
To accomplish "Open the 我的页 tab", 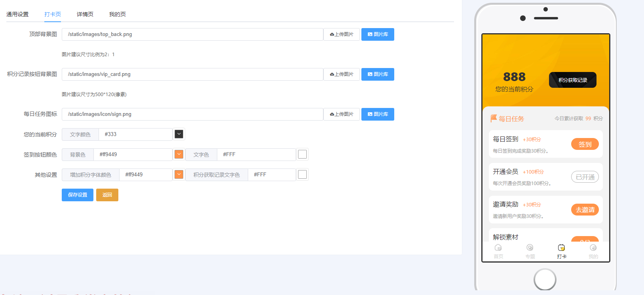I will click(x=118, y=14).
